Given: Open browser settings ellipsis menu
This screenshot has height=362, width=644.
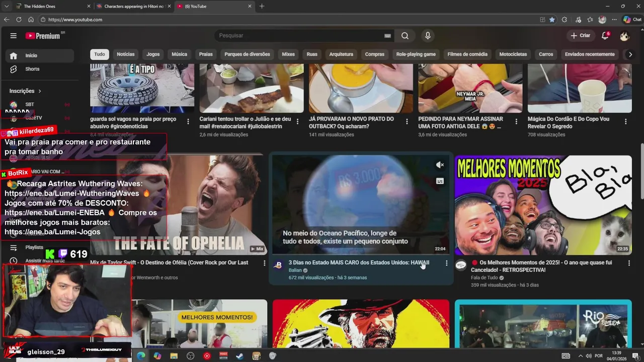Looking at the screenshot, I should [614, 20].
